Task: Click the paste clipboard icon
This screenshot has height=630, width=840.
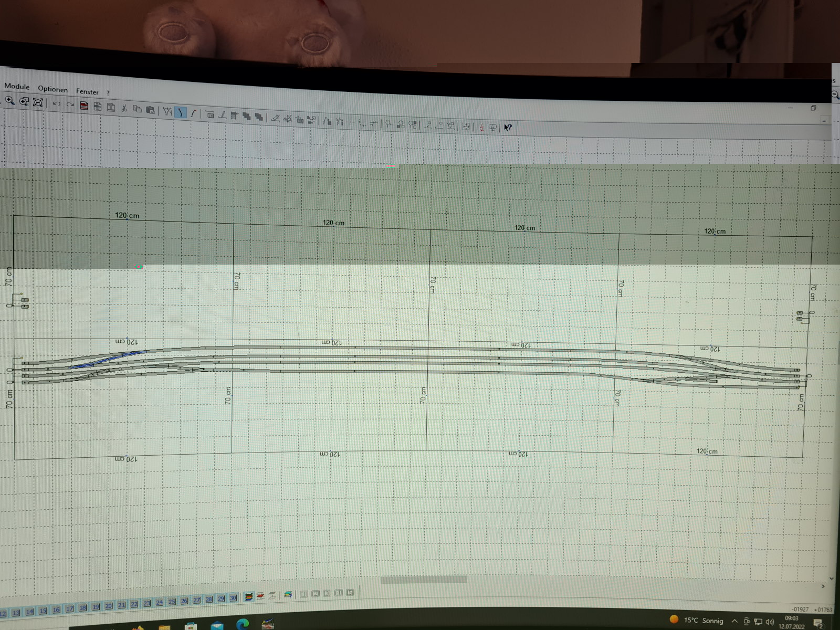Action: click(x=150, y=110)
